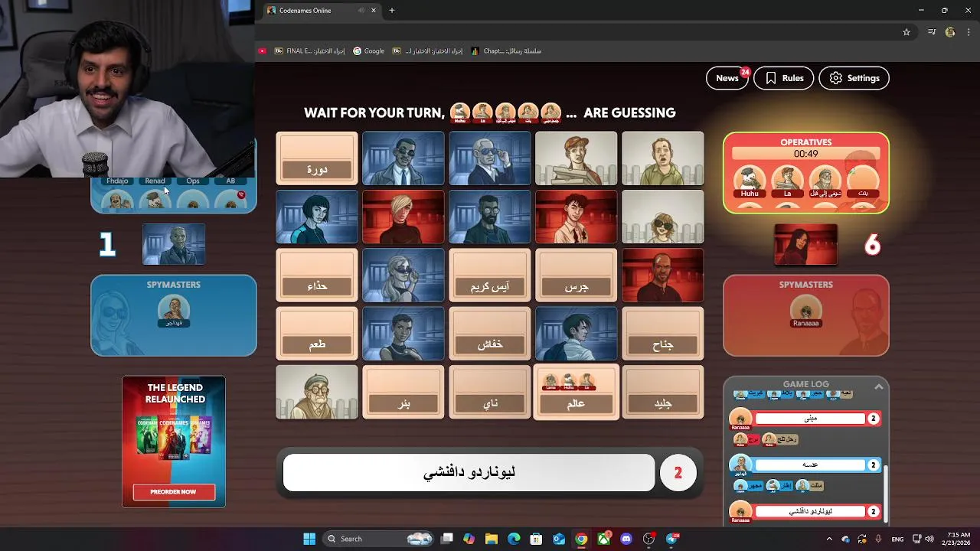Click red spymaster Ranaaaa avatar
Viewport: 980px width, 551px height.
click(x=805, y=308)
